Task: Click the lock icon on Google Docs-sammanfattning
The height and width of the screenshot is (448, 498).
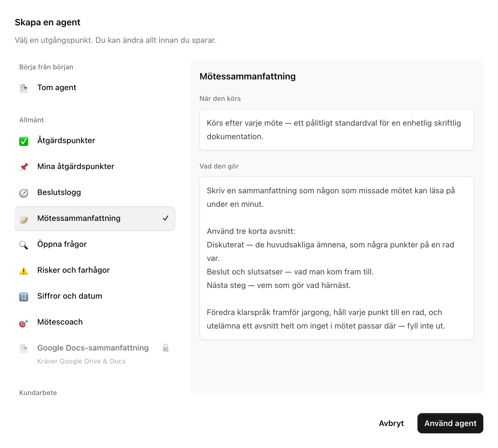Action: (x=166, y=348)
